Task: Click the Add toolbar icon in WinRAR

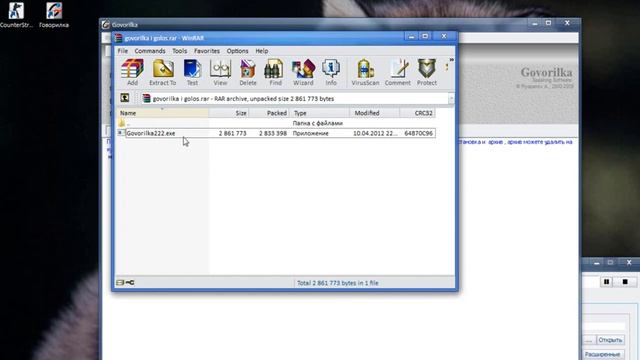Action: (132, 72)
